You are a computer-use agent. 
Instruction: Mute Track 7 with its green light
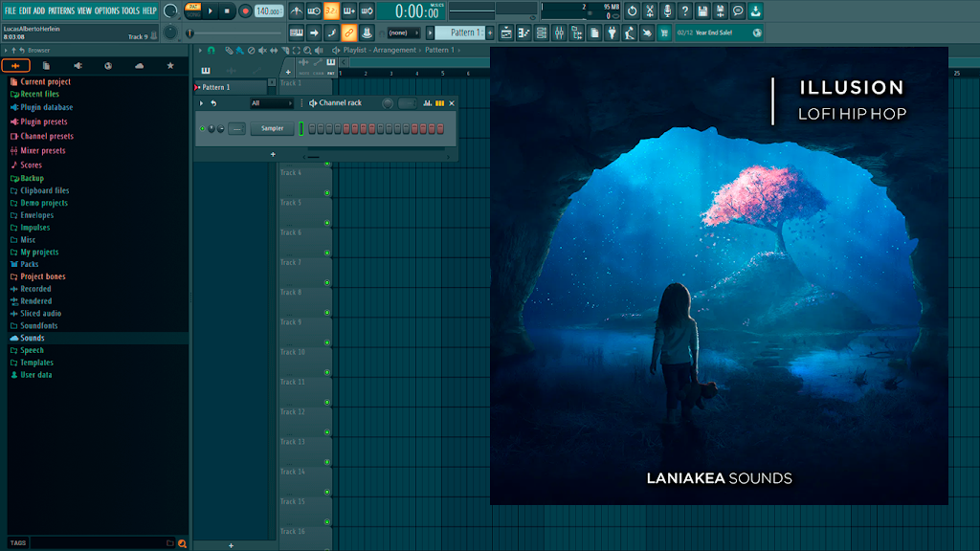point(327,283)
